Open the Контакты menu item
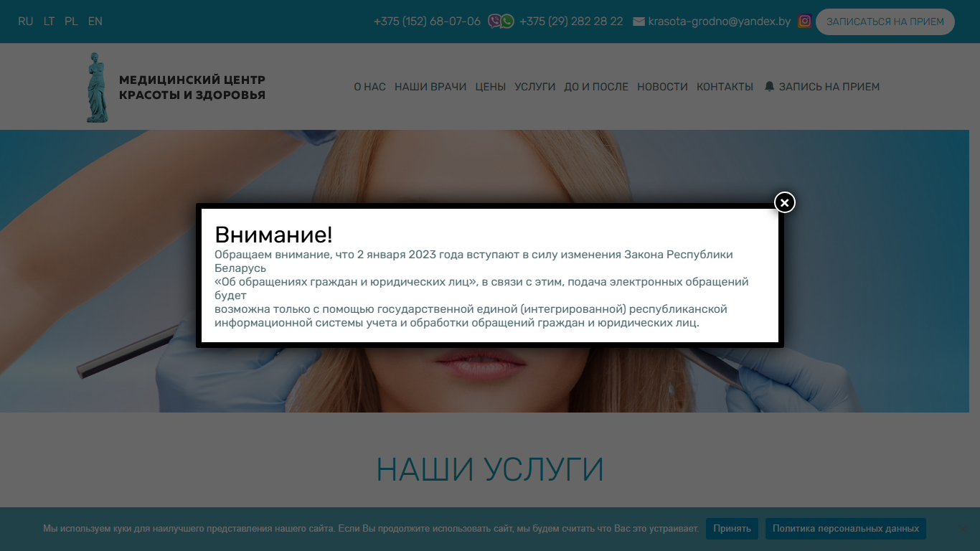980x551 pixels. (x=725, y=87)
